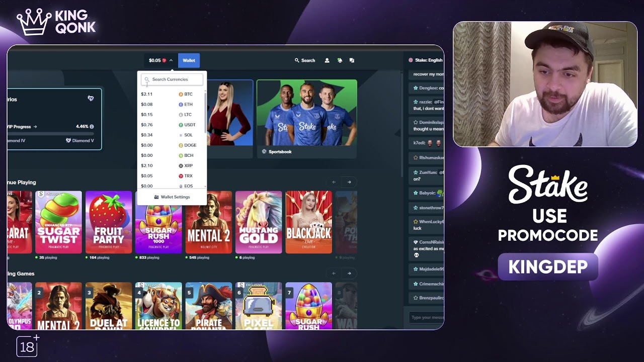Open the Sportsbook banner image
The image size is (644, 362).
point(307,113)
